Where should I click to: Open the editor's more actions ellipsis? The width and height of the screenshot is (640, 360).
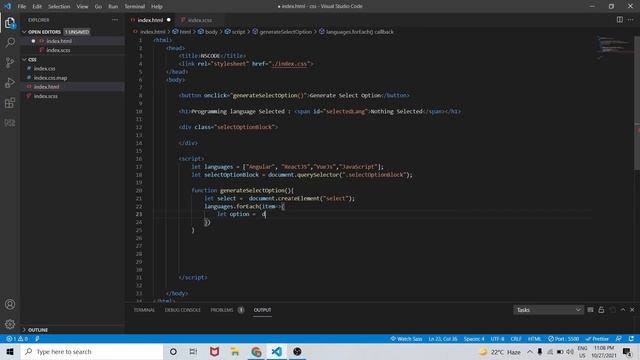pos(631,20)
